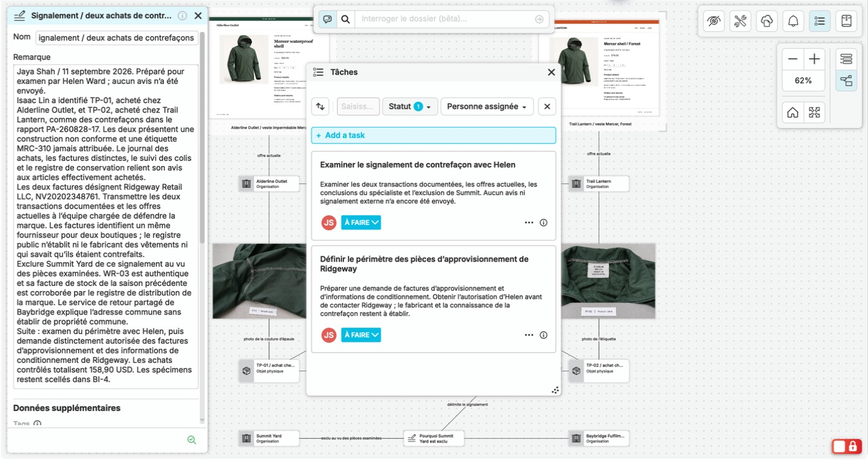Open the Statut filter dropdown
The width and height of the screenshot is (868, 460).
[410, 106]
